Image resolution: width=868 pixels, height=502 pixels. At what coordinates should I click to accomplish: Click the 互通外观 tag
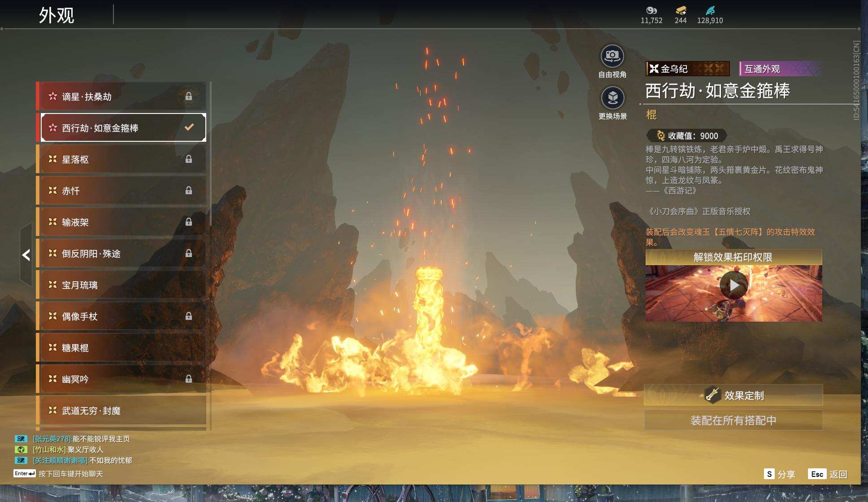point(780,69)
